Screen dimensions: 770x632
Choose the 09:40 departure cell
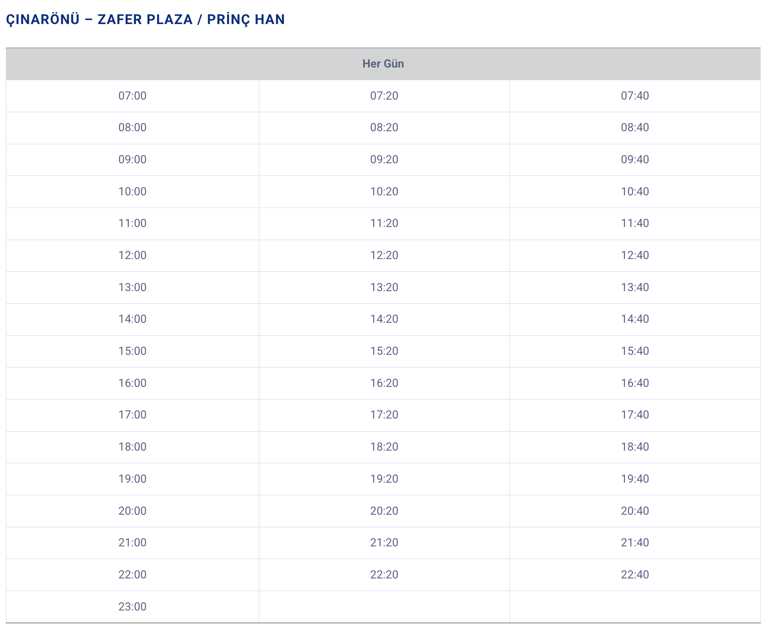click(x=635, y=160)
